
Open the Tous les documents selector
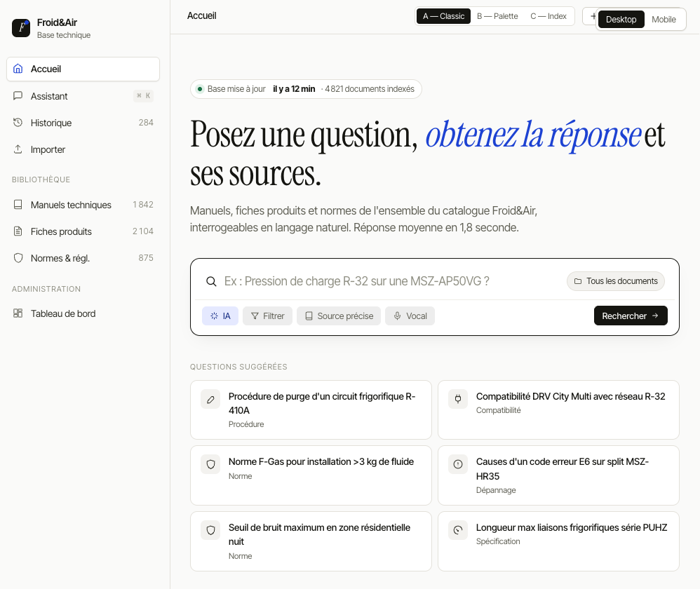(615, 280)
